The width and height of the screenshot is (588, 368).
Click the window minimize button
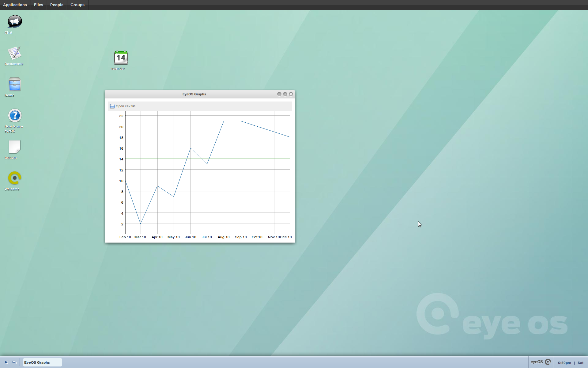point(279,94)
